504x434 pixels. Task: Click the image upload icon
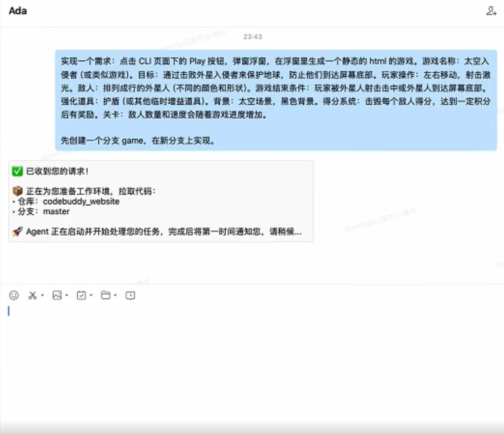(x=58, y=295)
